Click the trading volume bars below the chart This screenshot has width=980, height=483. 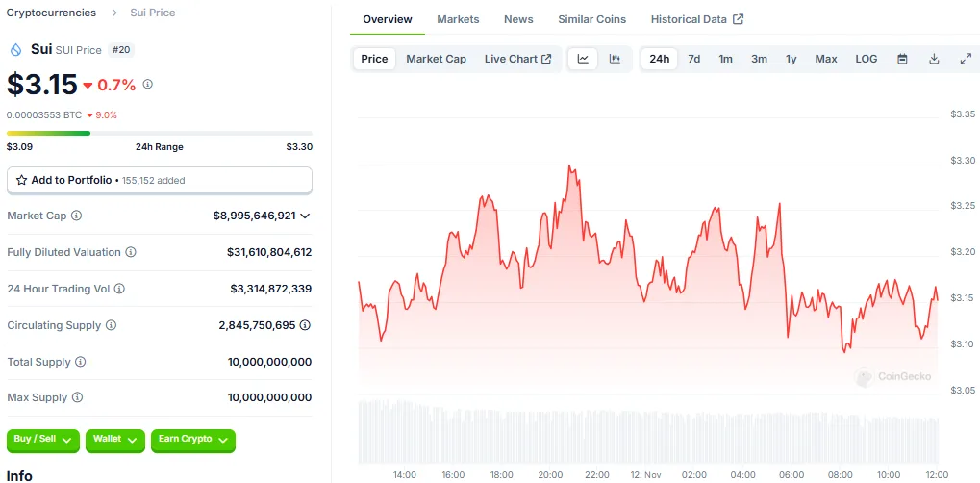(648, 432)
